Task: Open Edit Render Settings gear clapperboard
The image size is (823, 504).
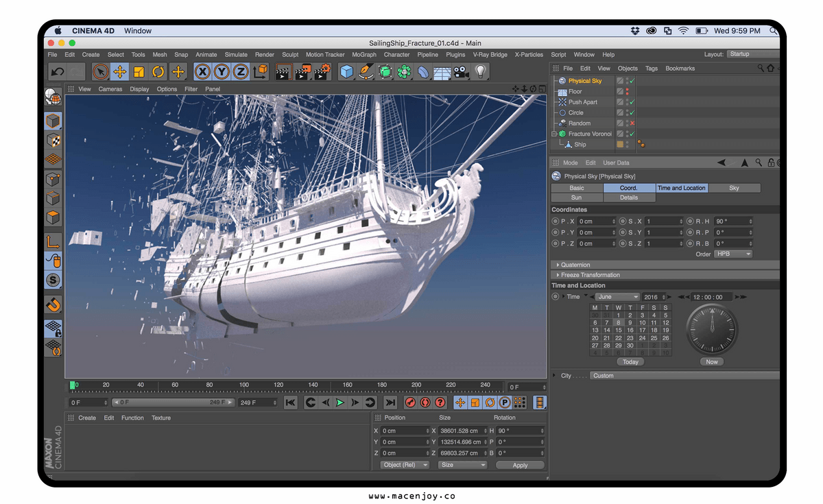Action: (x=322, y=71)
